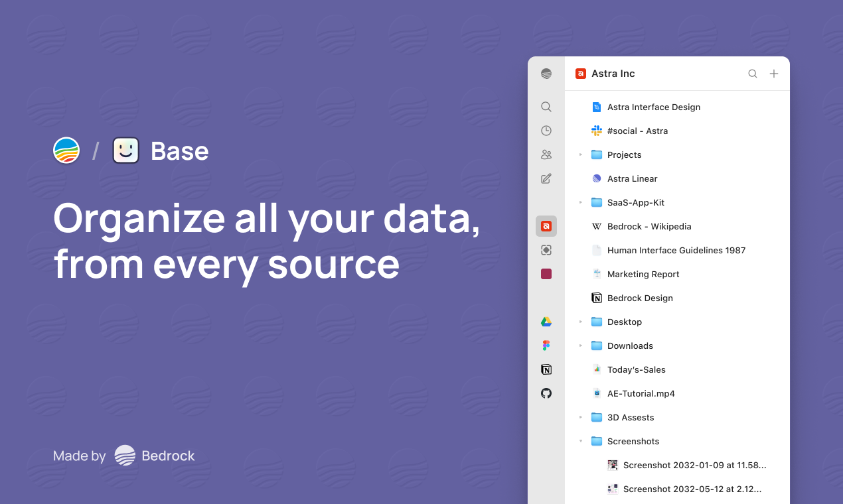Open Screenshot 2032-01-09 file

click(677, 465)
